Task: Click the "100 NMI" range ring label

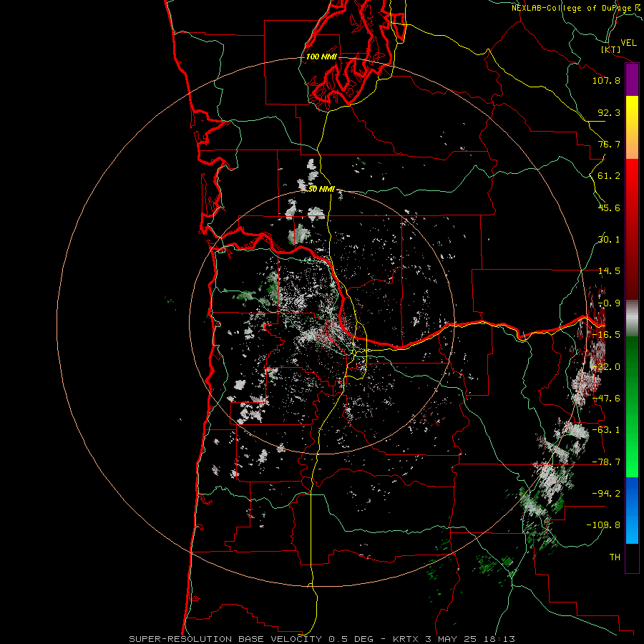Action: point(321,57)
